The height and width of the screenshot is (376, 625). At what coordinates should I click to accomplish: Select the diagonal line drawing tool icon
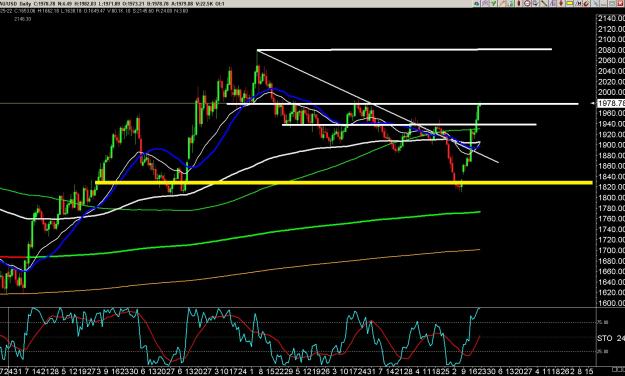click(544, 4)
